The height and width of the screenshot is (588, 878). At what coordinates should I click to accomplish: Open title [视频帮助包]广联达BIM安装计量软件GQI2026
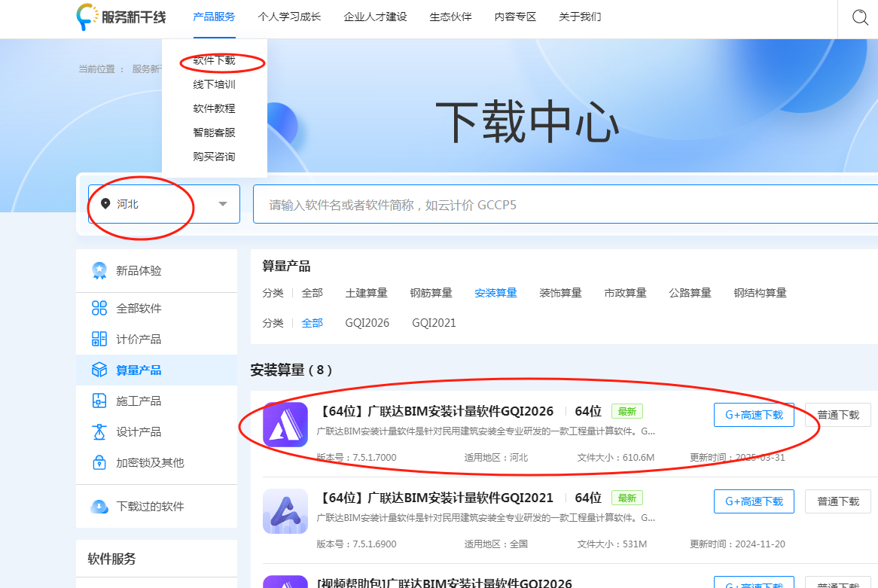click(x=444, y=583)
